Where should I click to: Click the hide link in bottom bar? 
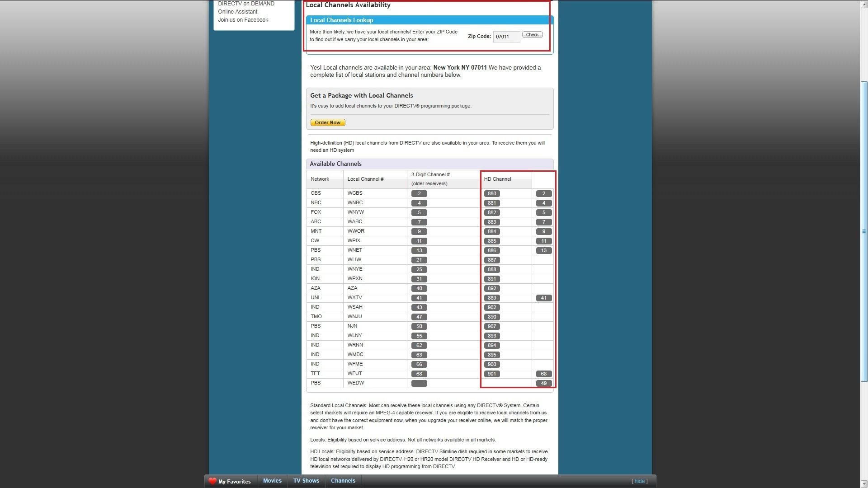[x=639, y=481]
